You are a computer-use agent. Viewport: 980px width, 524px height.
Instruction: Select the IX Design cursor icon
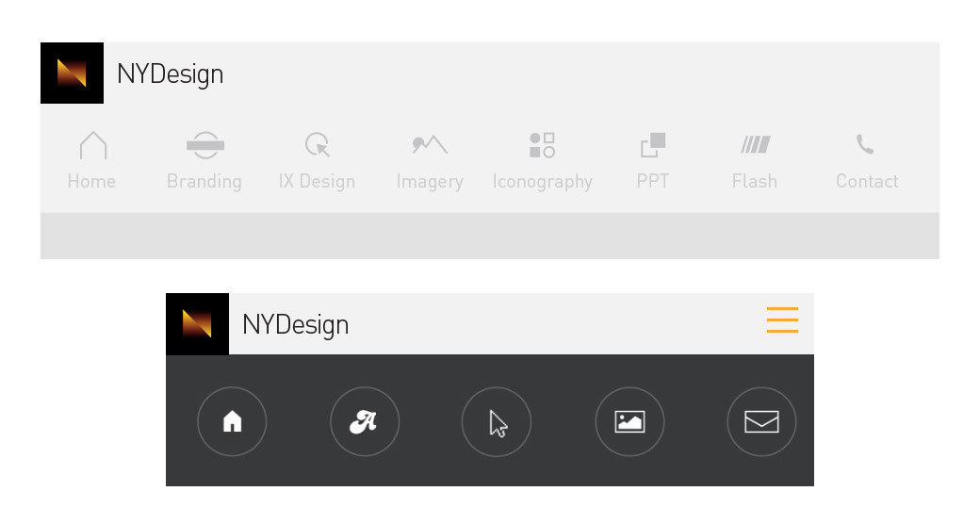[x=318, y=145]
